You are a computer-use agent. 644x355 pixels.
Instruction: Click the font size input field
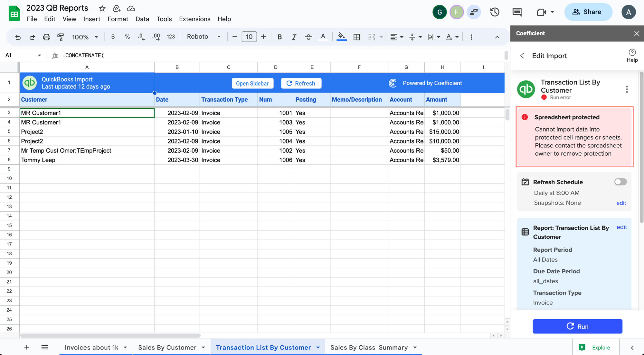click(249, 37)
